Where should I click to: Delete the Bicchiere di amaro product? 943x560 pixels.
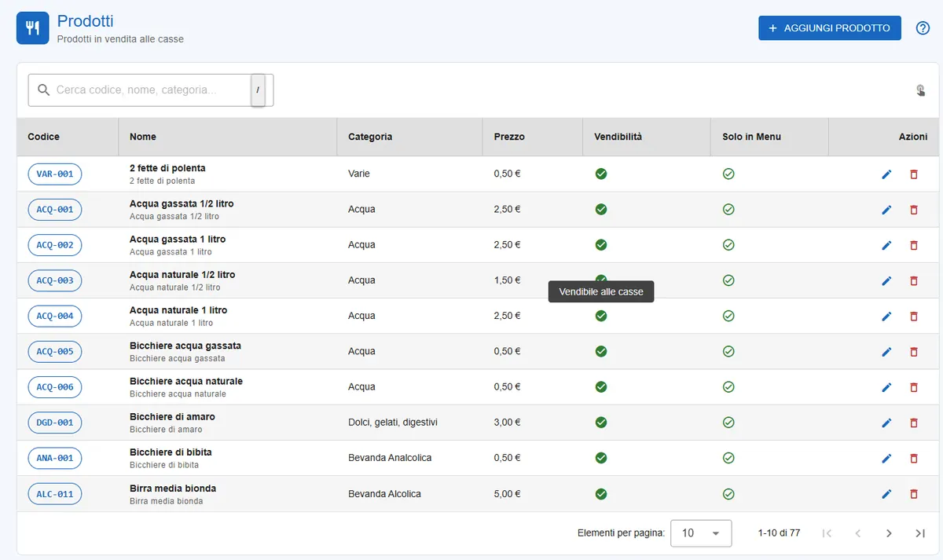tap(913, 423)
